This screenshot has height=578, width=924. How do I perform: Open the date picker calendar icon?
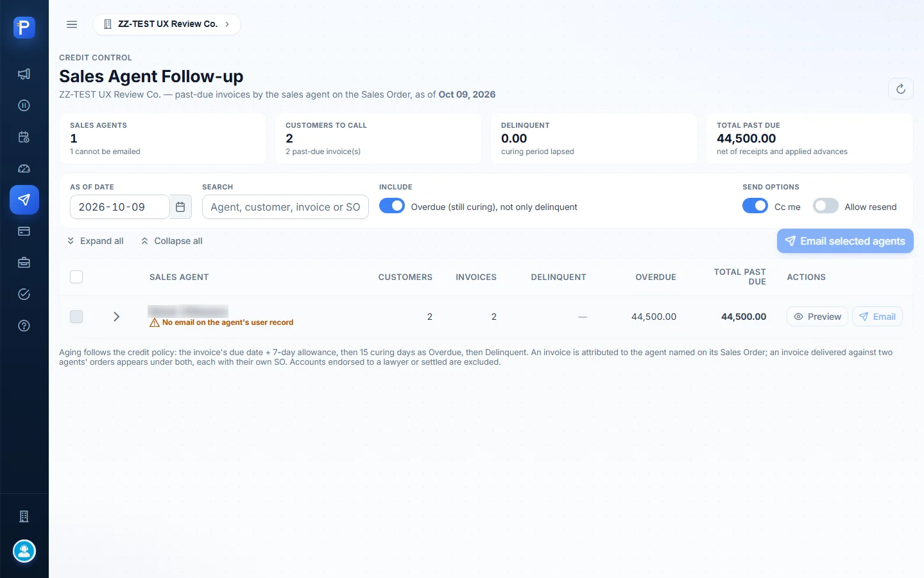coord(180,207)
